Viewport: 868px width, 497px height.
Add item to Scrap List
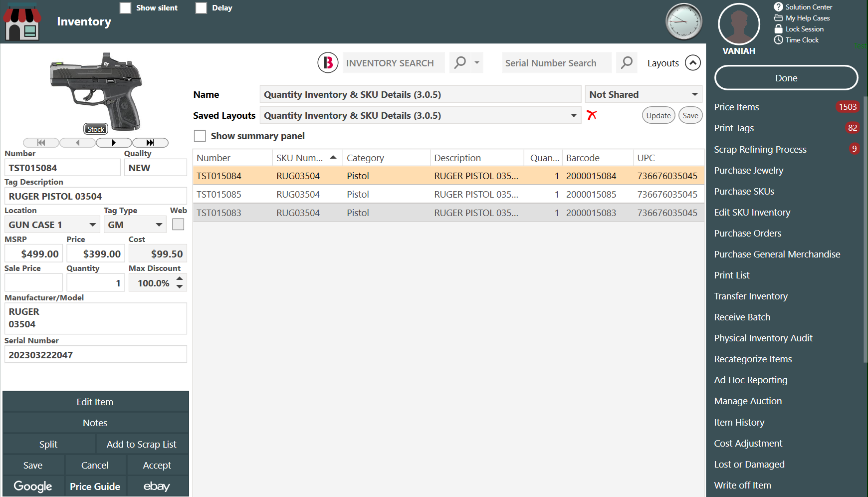pyautogui.click(x=142, y=444)
